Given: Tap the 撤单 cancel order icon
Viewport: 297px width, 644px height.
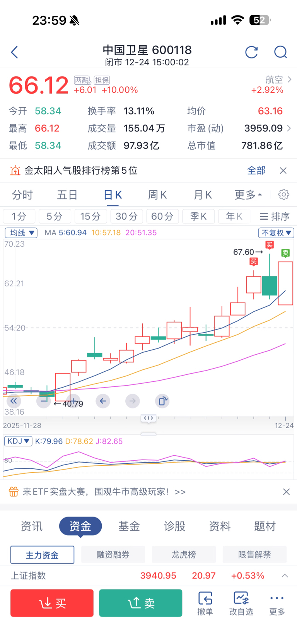Looking at the screenshot, I should pos(205,603).
